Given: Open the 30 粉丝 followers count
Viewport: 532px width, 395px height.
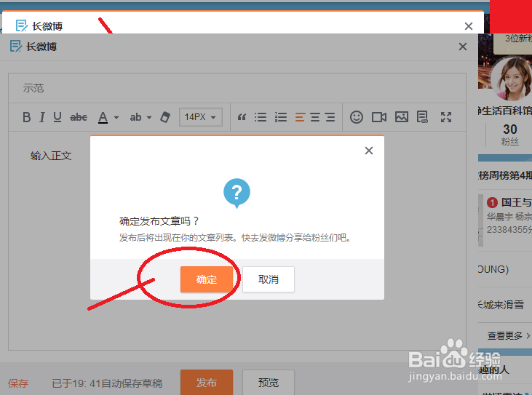Looking at the screenshot, I should tap(510, 135).
